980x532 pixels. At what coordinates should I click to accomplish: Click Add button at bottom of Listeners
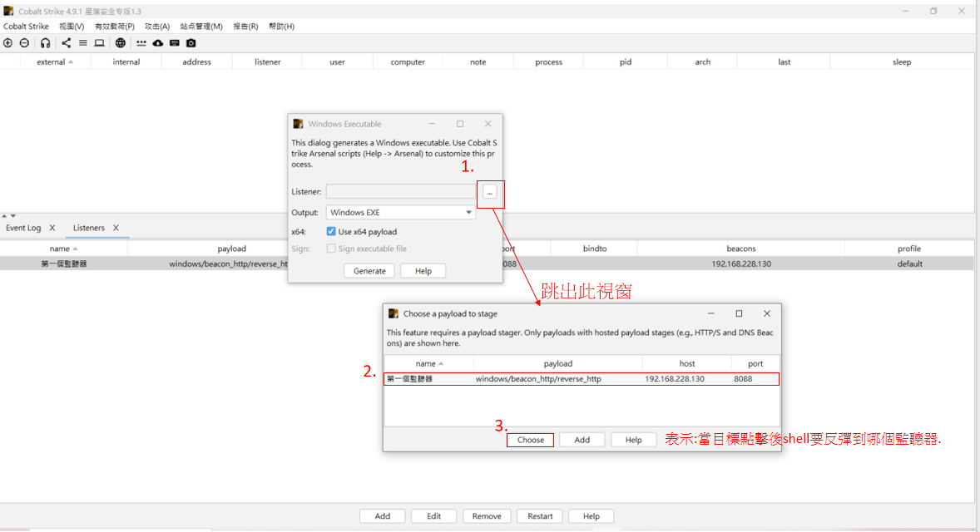(x=383, y=516)
